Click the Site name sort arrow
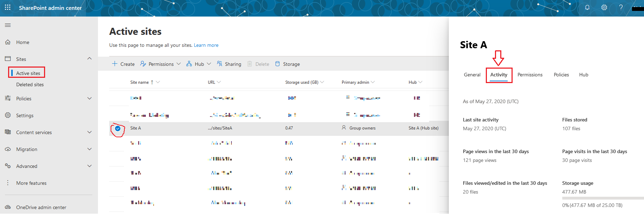Viewport: 644px width, 214px height. (152, 82)
